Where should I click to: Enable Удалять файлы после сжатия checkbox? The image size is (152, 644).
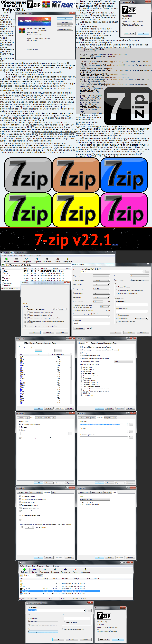117,294
